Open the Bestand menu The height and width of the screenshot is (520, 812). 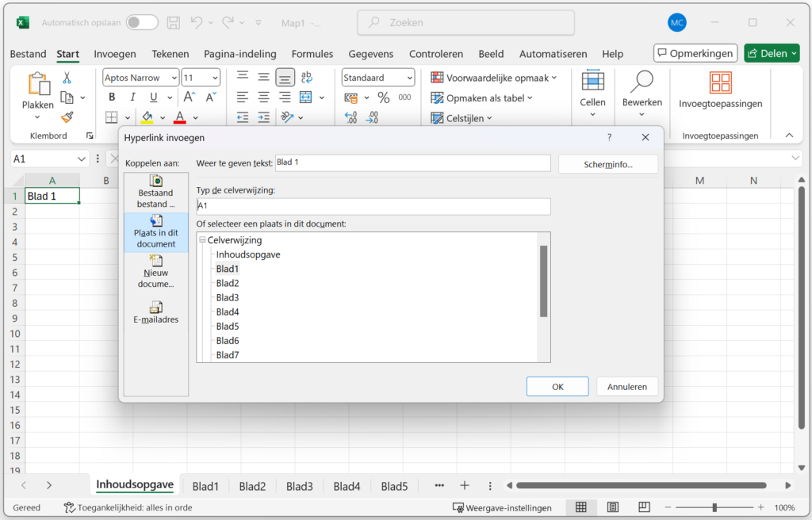click(x=28, y=54)
